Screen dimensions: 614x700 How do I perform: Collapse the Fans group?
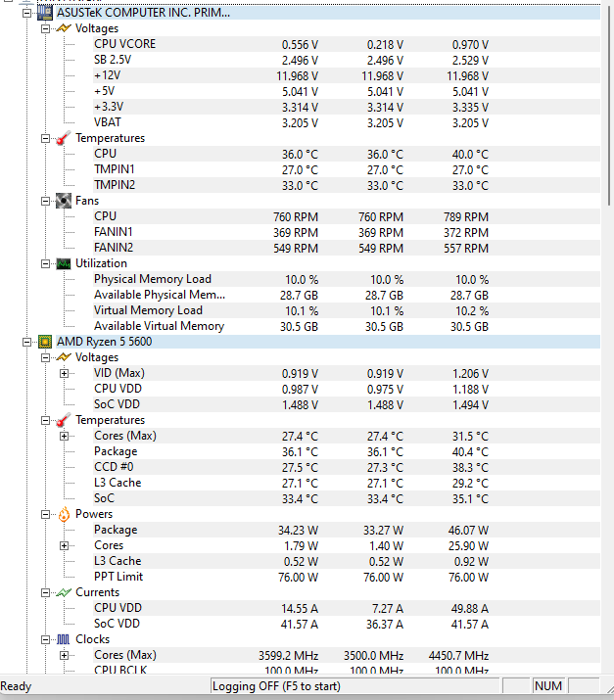click(x=46, y=202)
